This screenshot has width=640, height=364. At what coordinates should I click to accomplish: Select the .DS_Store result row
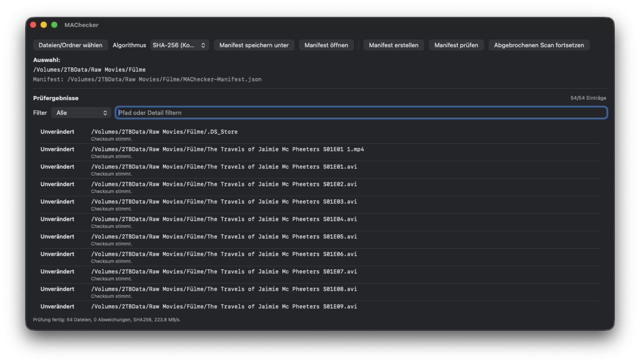pos(320,135)
